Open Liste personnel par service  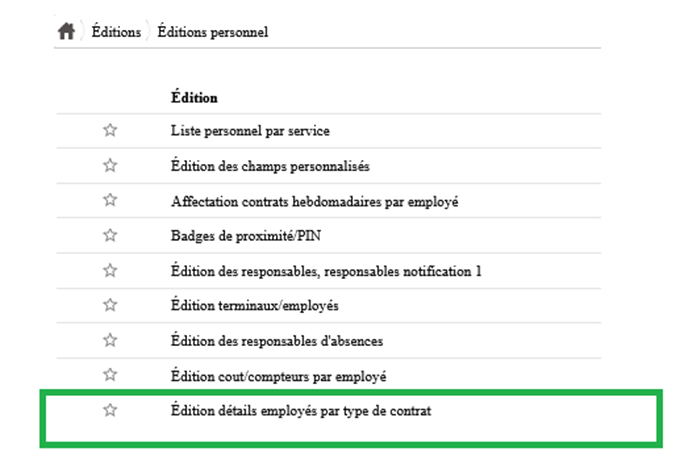pos(250,131)
